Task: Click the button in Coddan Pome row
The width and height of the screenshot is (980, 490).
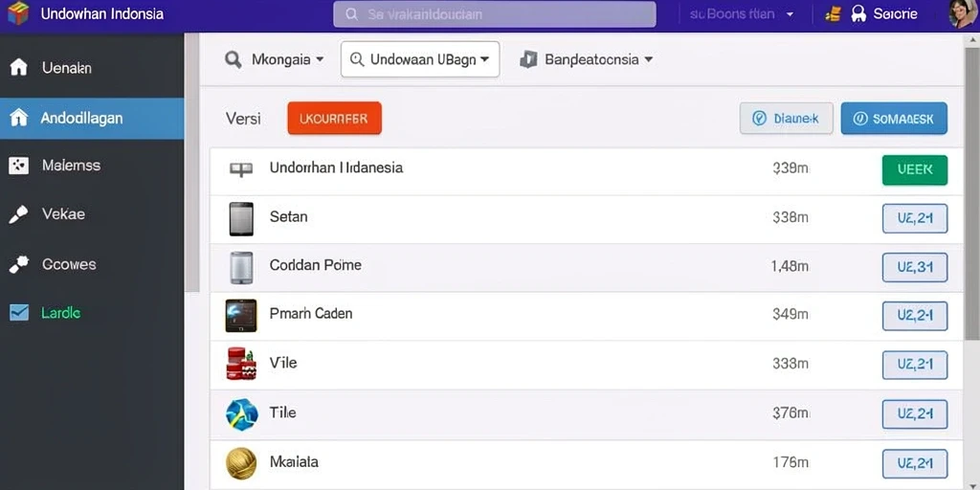Action: point(914,268)
